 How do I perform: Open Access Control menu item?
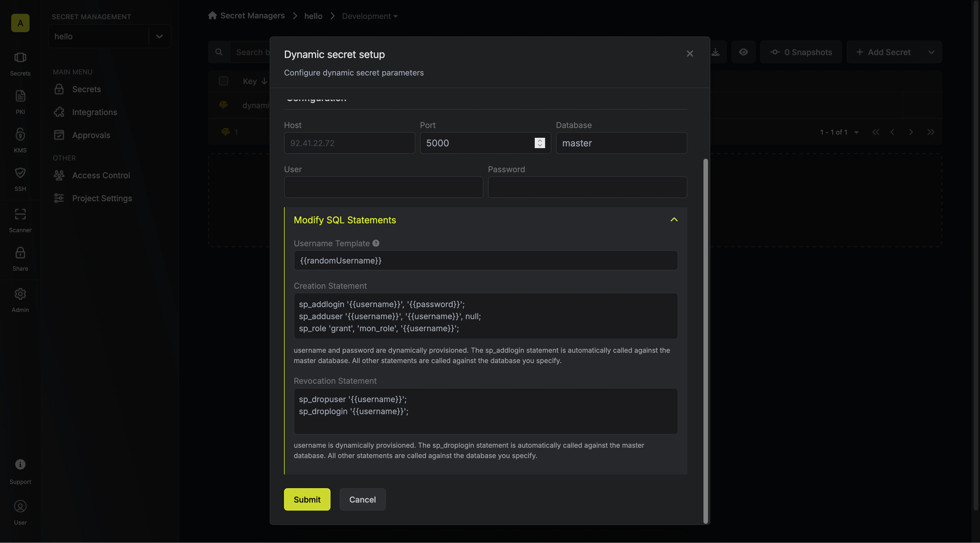pos(101,175)
